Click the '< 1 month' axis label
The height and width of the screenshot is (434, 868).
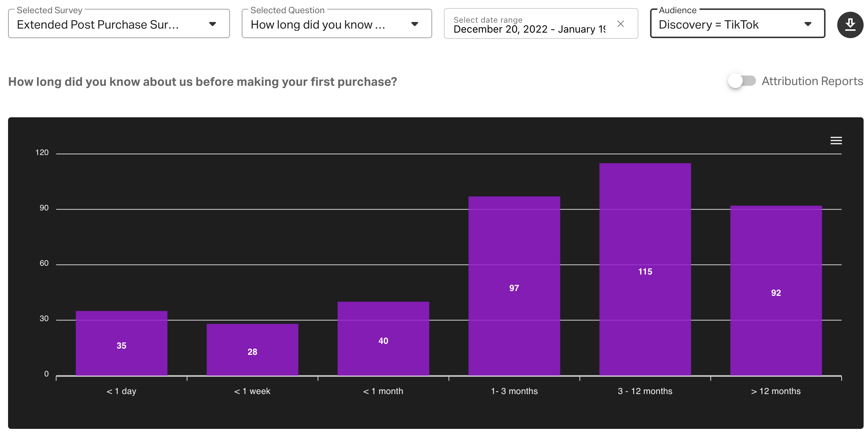383,391
